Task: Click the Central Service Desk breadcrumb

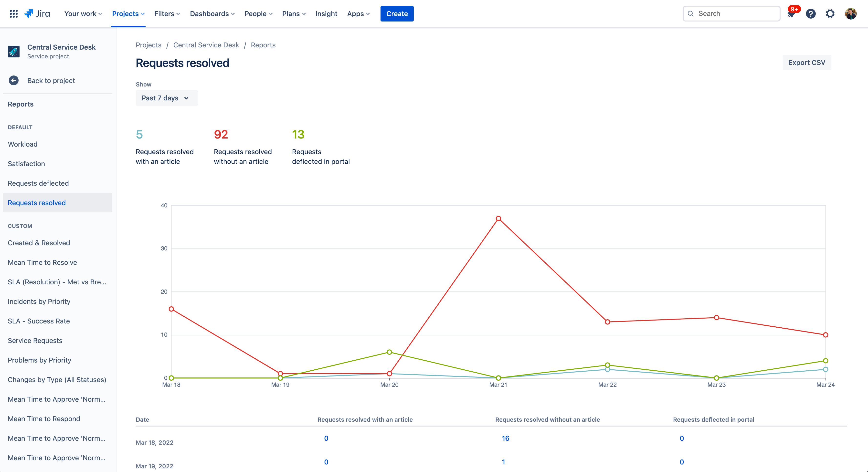Action: pyautogui.click(x=206, y=45)
